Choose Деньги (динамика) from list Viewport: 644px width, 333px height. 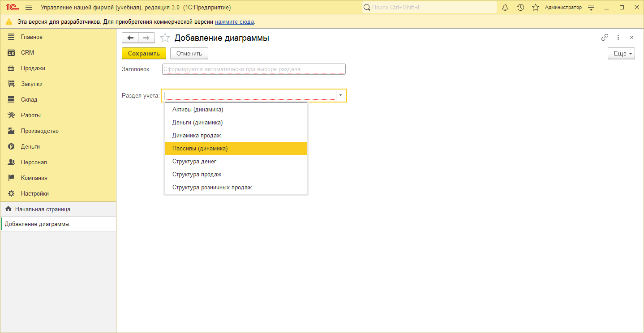[x=236, y=122]
